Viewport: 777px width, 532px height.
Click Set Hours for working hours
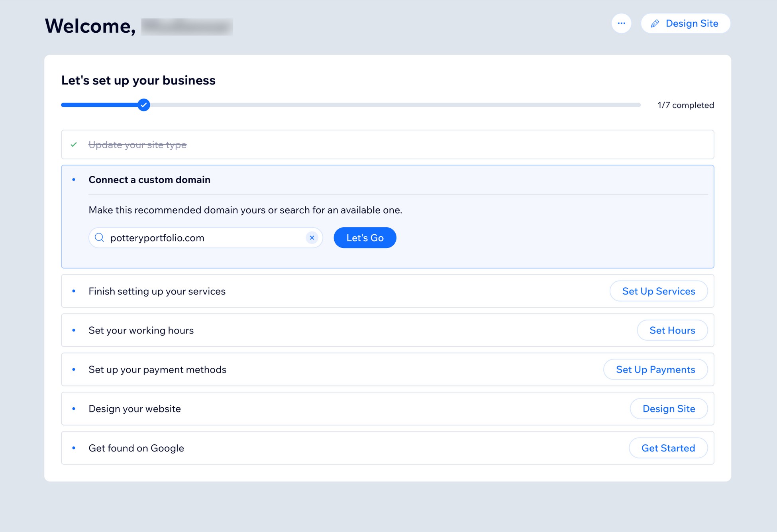click(x=672, y=330)
